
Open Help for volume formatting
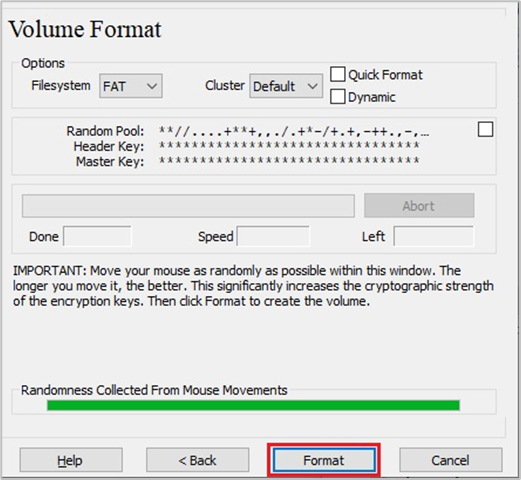[x=71, y=460]
